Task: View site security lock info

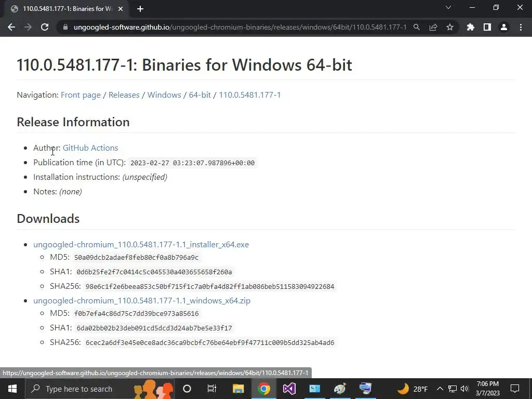Action: [x=65, y=27]
